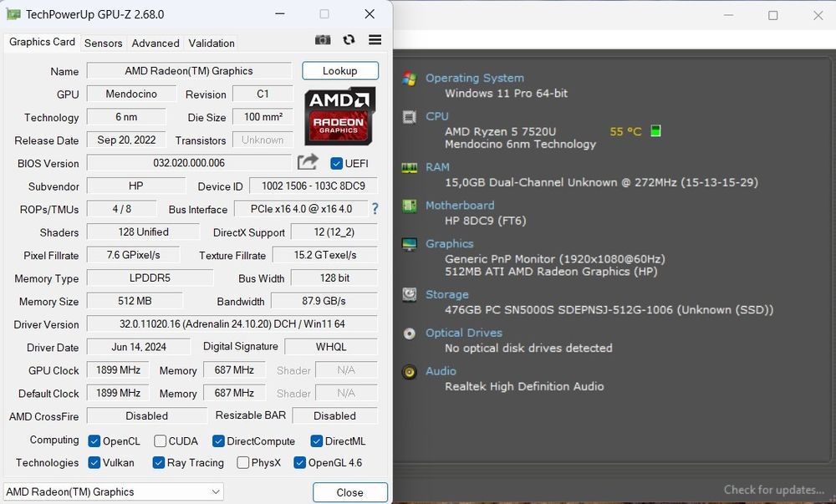This screenshot has width=836, height=504.
Task: Click the BIOS Version field
Action: 189,163
